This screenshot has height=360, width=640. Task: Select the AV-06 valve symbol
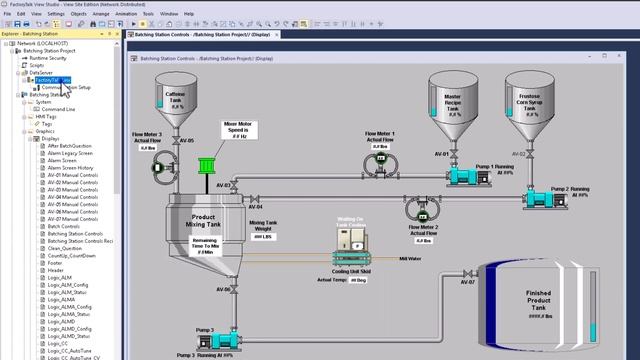234,289
